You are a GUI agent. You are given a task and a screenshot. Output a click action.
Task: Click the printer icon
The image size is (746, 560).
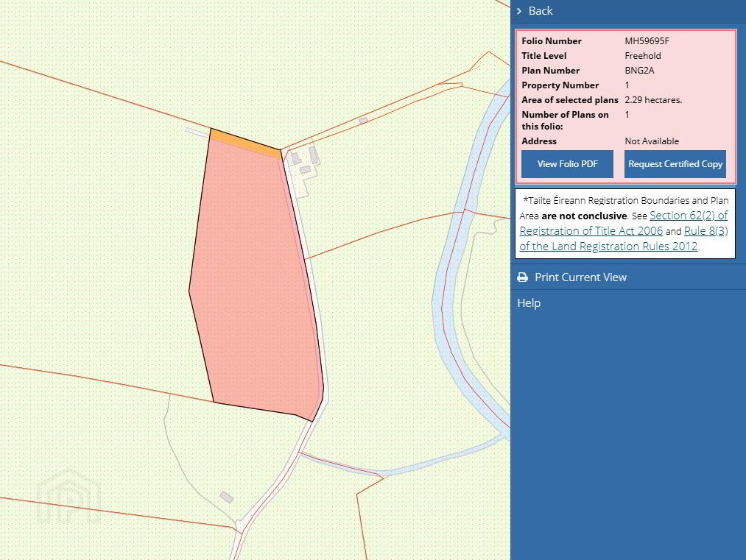point(523,277)
